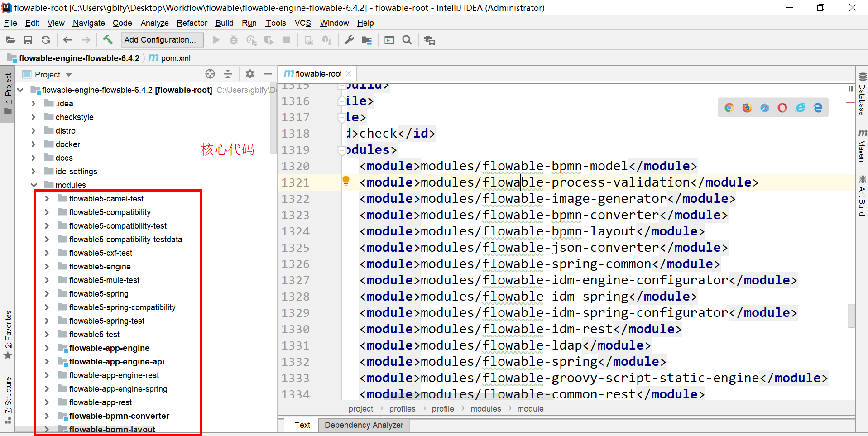868x436 pixels.
Task: Build project with the green hammer icon
Action: click(x=108, y=40)
